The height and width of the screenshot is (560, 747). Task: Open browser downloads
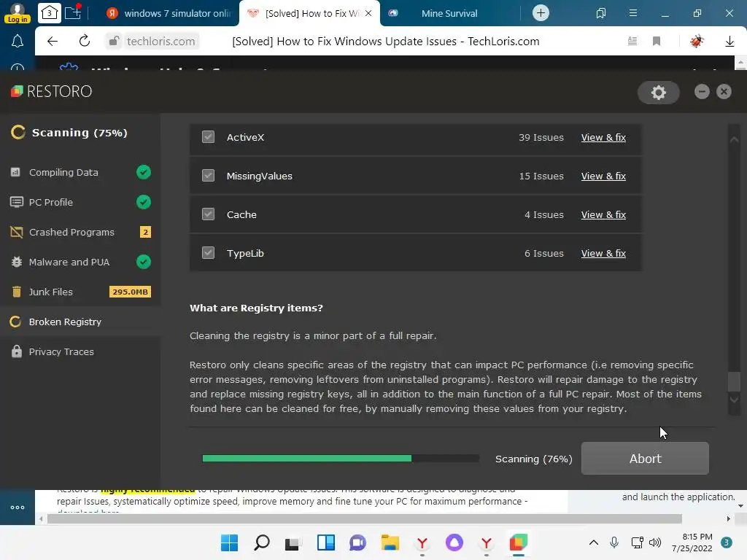point(729,42)
